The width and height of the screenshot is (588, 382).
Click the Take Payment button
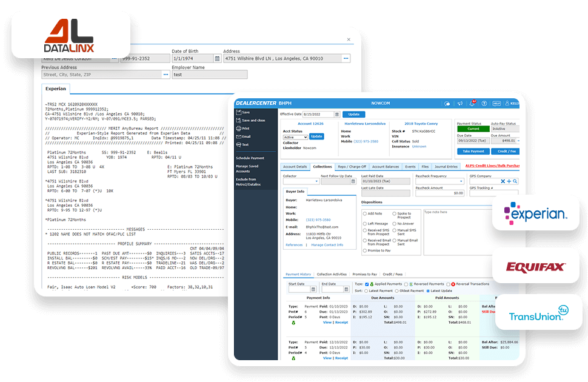473,151
